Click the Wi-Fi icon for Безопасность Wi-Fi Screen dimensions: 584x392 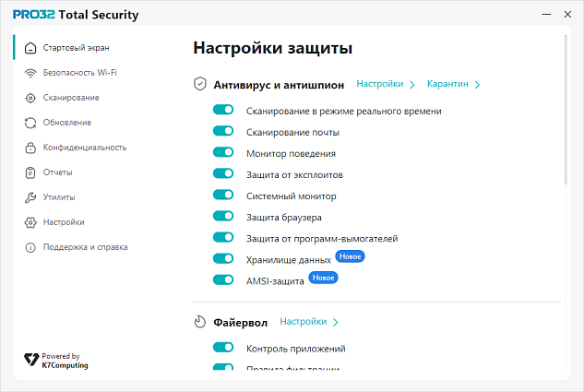(30, 73)
